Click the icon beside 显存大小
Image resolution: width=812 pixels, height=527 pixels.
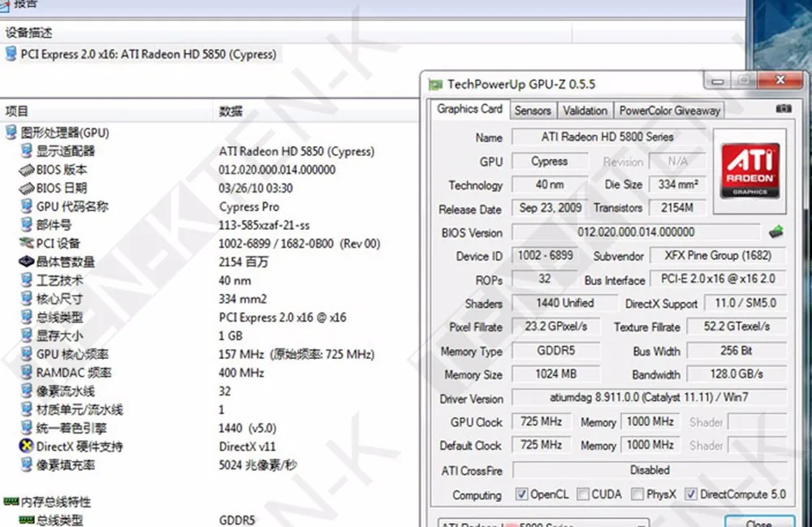pos(27,335)
